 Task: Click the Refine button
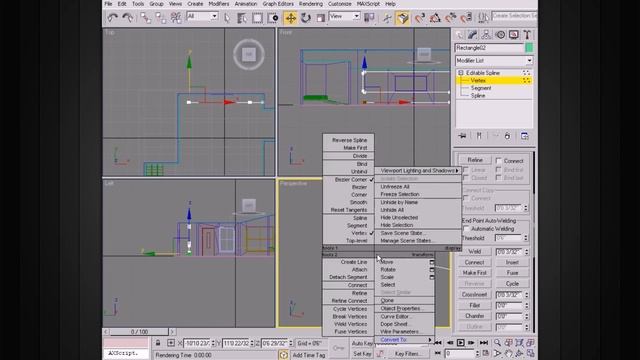[x=475, y=160]
